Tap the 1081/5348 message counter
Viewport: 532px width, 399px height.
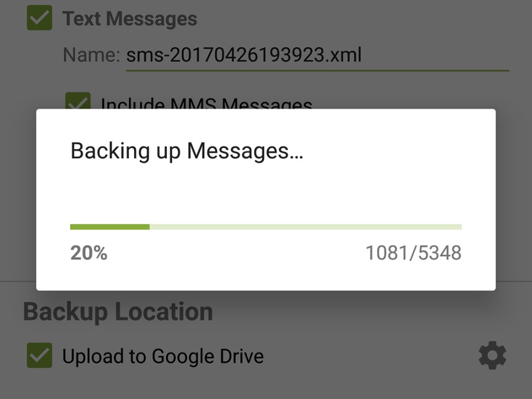(x=414, y=253)
